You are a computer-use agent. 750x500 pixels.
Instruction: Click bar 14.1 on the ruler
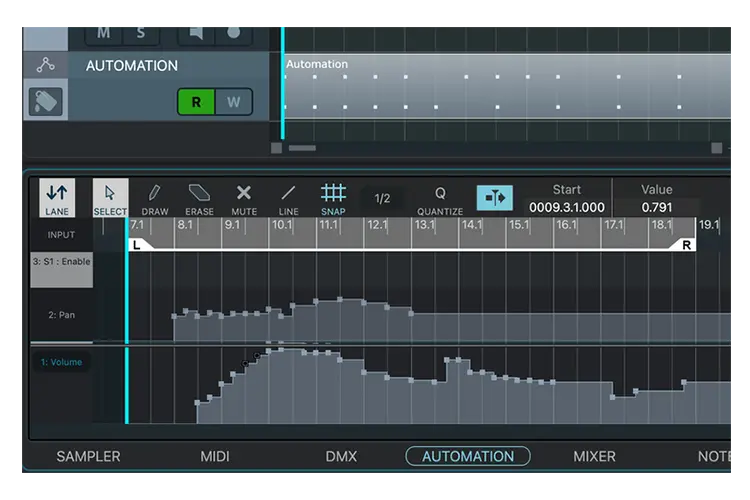click(472, 224)
